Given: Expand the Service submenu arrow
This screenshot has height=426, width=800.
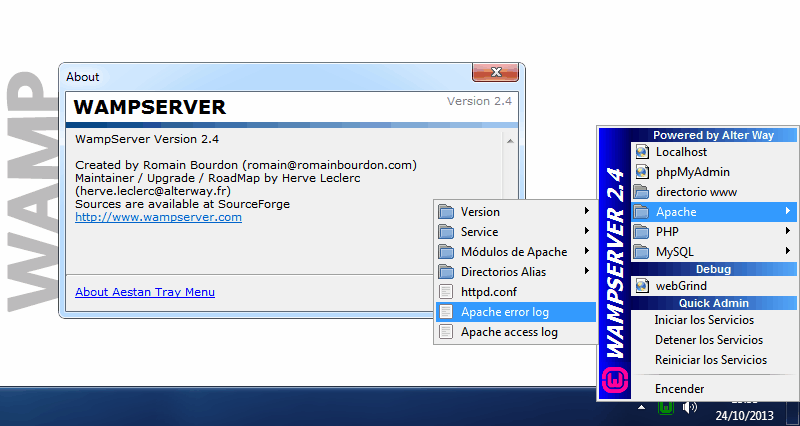Looking at the screenshot, I should pos(587,231).
